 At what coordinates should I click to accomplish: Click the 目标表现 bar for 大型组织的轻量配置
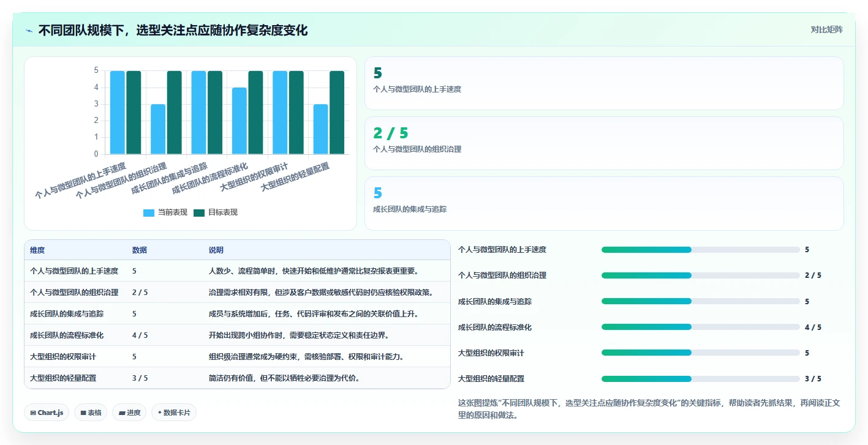point(337,113)
